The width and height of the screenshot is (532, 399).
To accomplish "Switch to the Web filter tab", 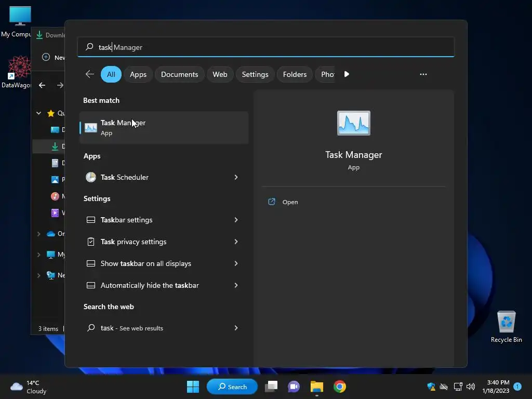I will (x=220, y=74).
